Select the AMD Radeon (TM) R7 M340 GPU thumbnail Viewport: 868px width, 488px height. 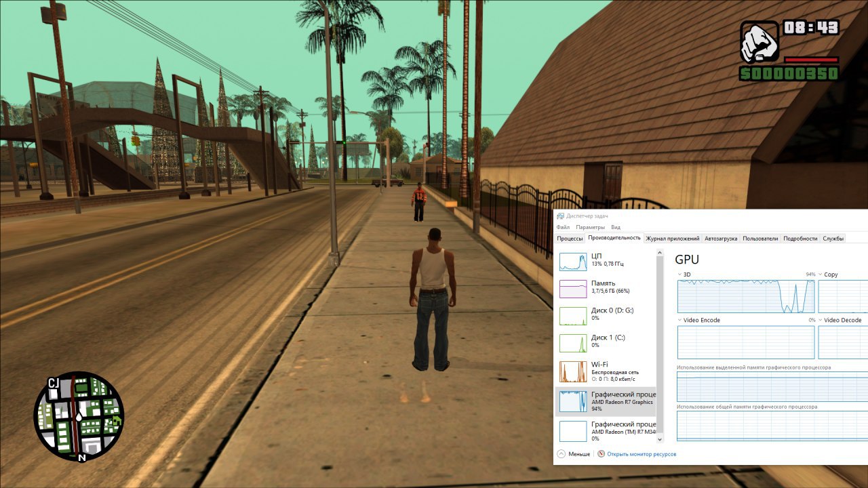(x=573, y=431)
